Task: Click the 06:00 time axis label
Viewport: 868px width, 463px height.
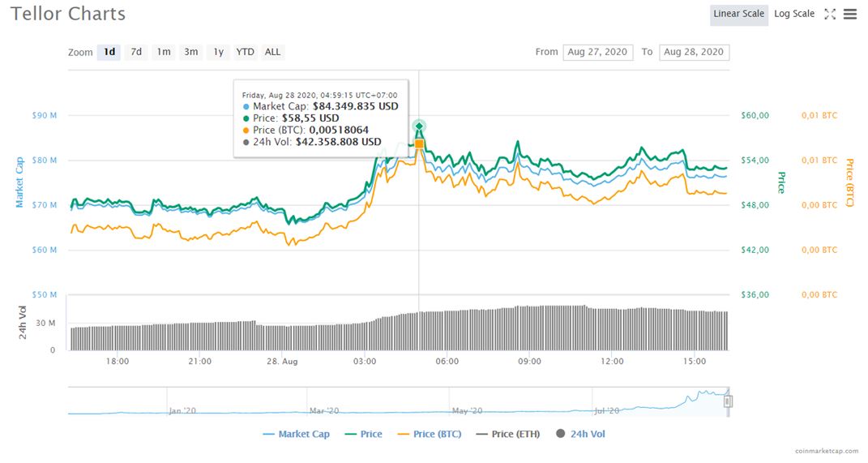Action: pyautogui.click(x=447, y=361)
